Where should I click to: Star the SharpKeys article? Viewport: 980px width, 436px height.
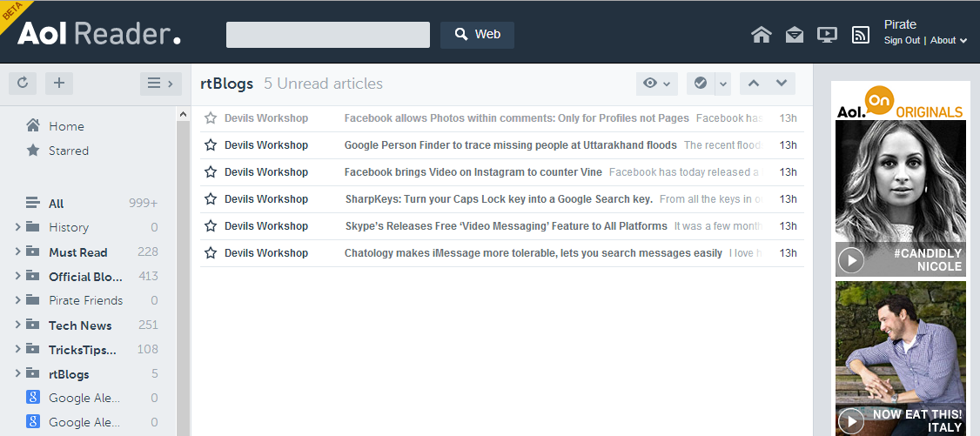coord(211,198)
